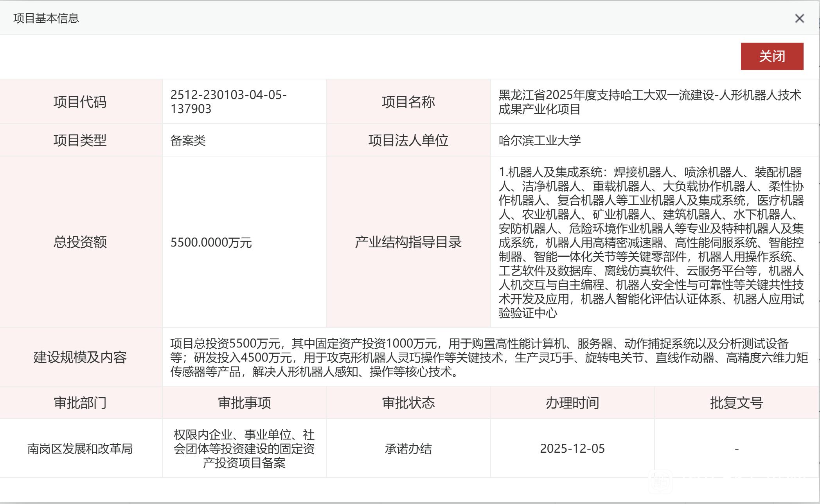
Task: Click the 南岗区发展和改革局 department cell
Action: point(80,448)
